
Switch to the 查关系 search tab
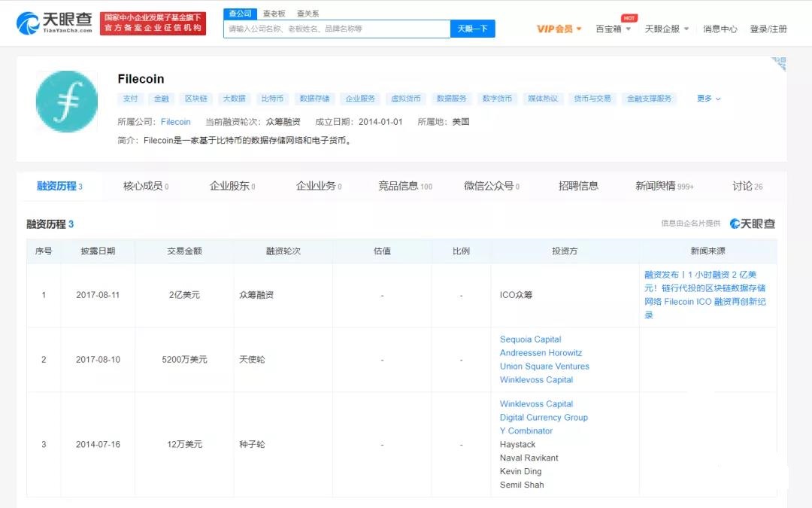coord(308,14)
